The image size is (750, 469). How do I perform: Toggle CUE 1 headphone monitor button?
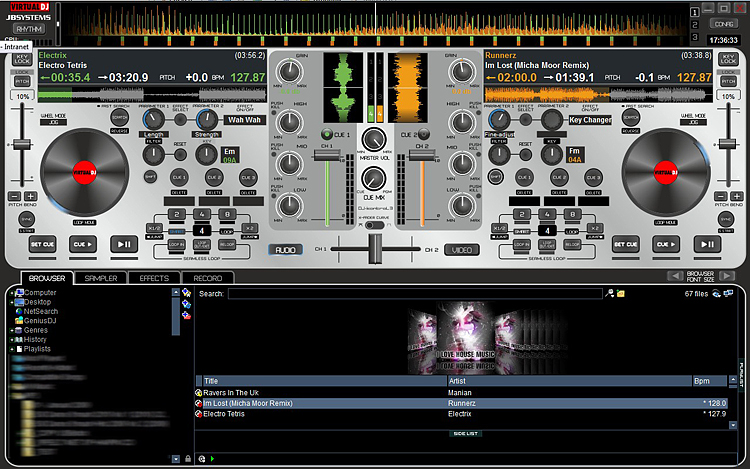click(x=327, y=134)
